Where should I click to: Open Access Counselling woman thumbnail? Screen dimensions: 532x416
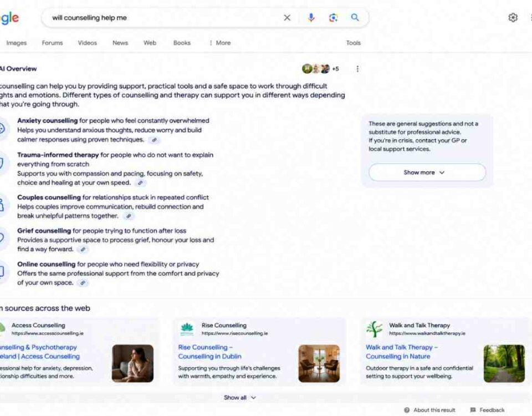coord(132,363)
